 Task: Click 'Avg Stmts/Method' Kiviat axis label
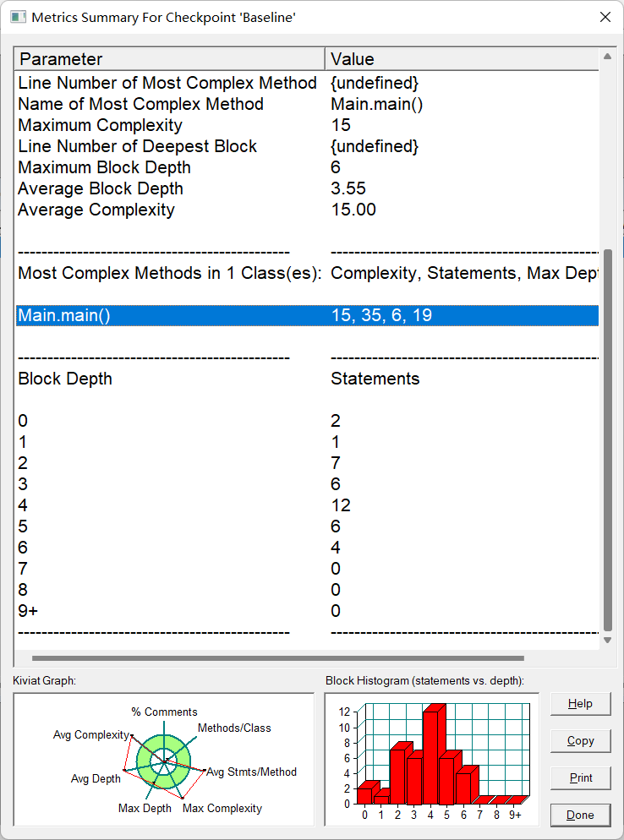click(x=251, y=772)
